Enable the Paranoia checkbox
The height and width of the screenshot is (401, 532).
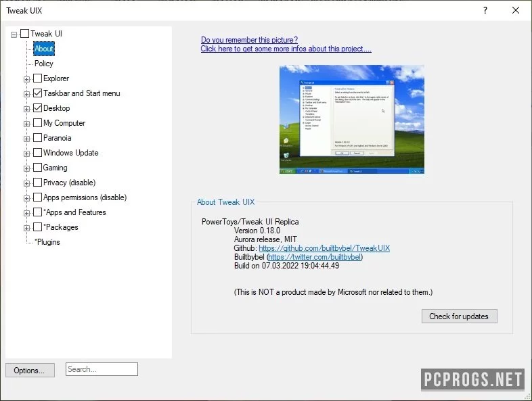tap(38, 138)
